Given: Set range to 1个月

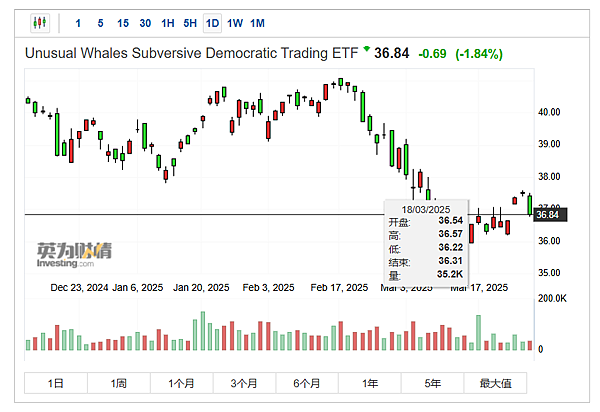Looking at the screenshot, I should coord(181,383).
